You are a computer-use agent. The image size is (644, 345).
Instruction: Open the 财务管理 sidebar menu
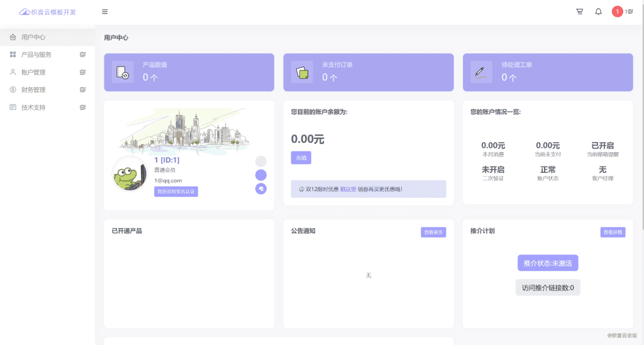tap(47, 89)
